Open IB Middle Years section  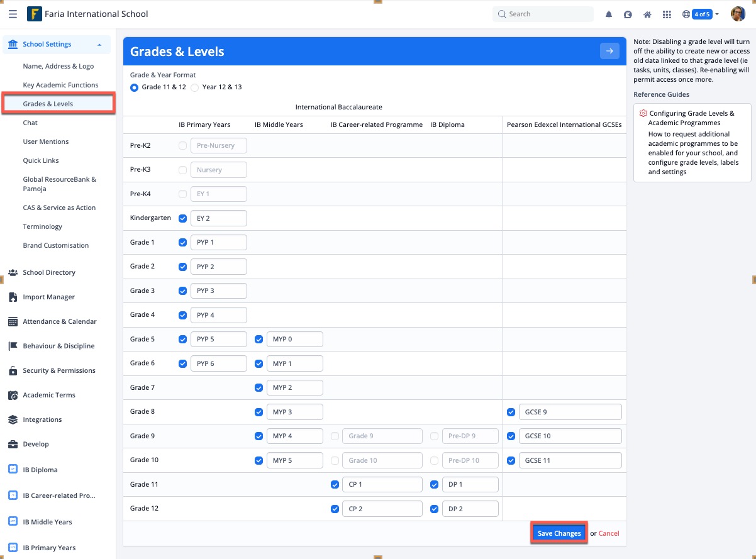(x=47, y=522)
